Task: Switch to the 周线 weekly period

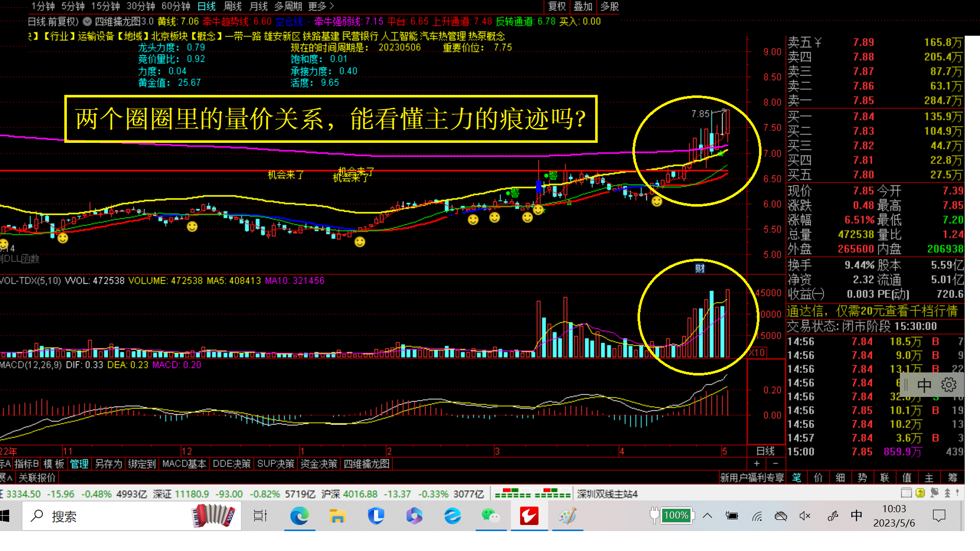Action: (232, 7)
